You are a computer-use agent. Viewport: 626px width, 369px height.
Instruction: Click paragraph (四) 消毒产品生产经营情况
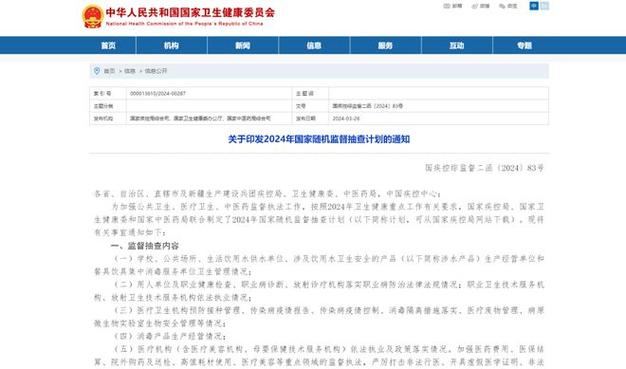(170, 336)
